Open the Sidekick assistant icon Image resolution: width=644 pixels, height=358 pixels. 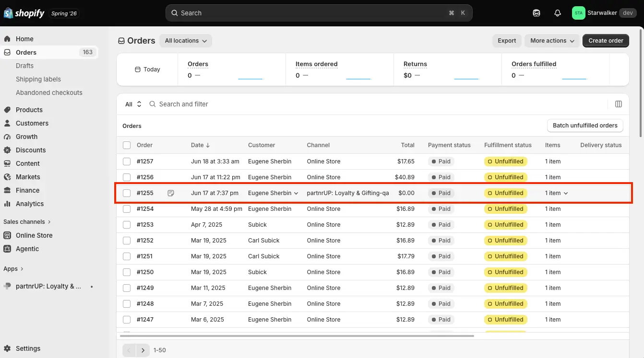537,13
